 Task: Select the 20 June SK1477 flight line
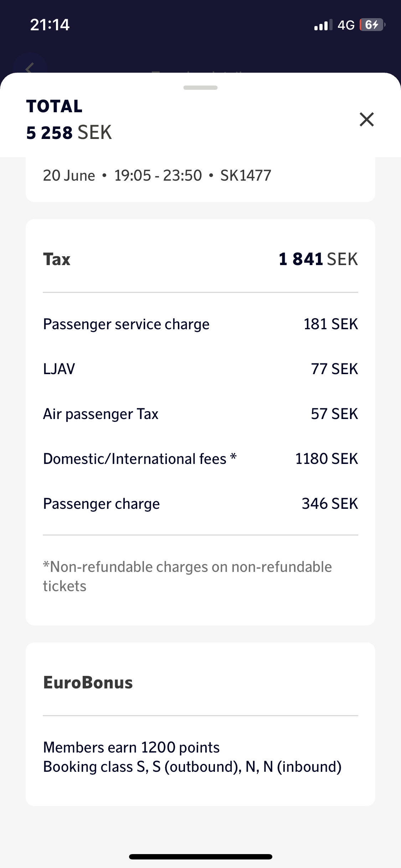[x=157, y=175]
